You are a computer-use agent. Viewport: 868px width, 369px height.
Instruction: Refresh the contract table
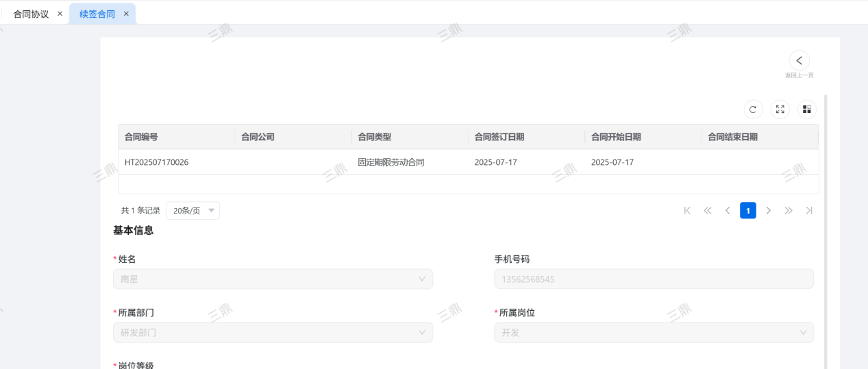(x=753, y=110)
